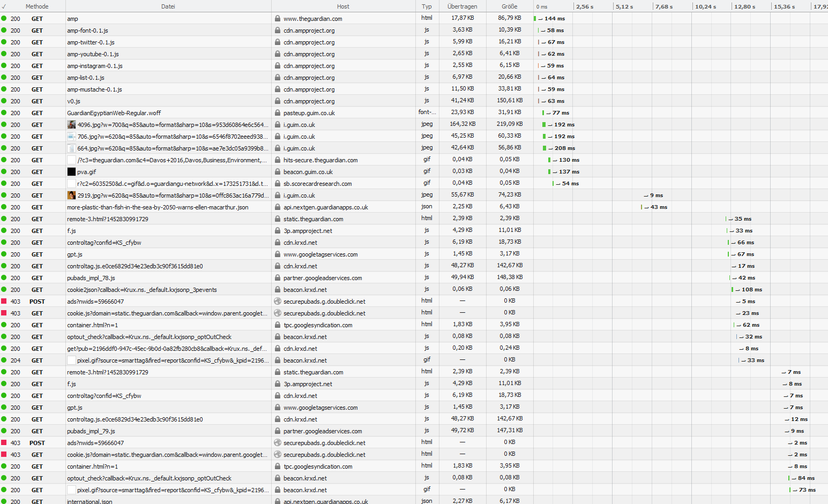
Task: Select the international.json request at the bottom
Action: (89, 501)
